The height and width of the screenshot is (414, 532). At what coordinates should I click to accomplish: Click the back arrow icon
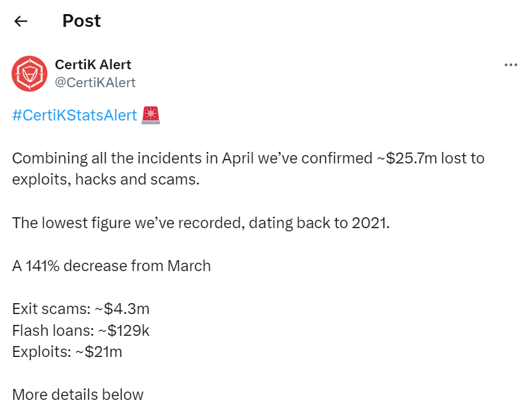pyautogui.click(x=21, y=21)
